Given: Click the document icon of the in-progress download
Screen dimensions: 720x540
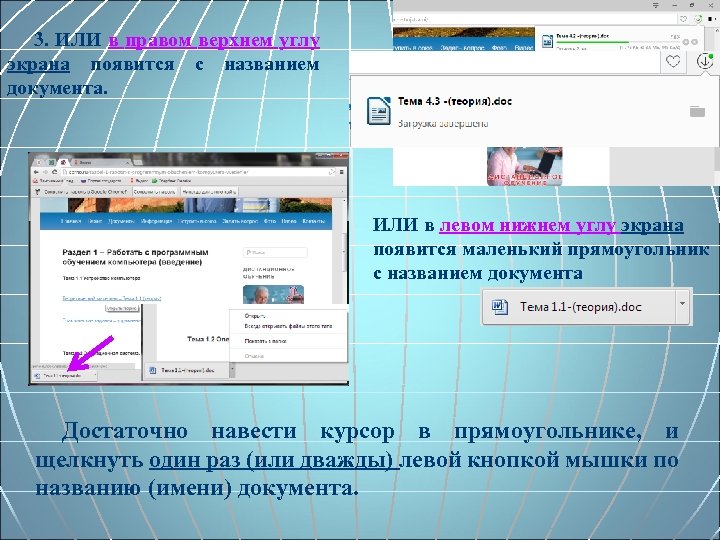Looking at the screenshot, I should coord(547,41).
